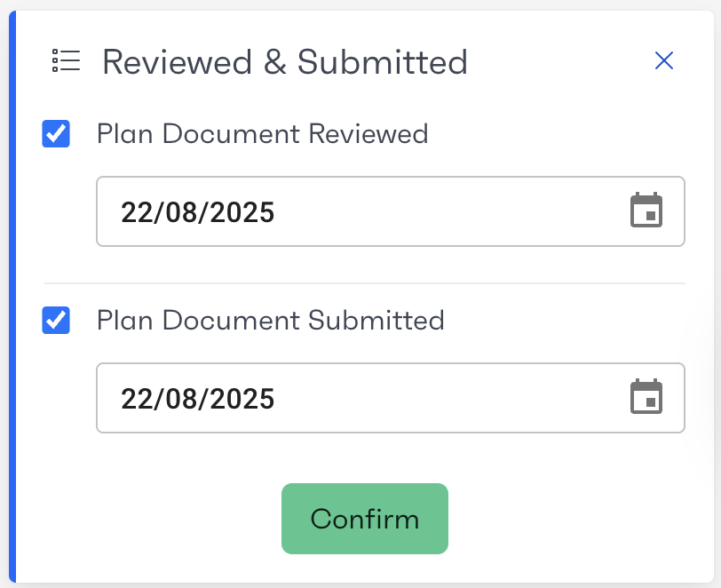
Task: Toggle the Plan Document Submitted checkbox
Action: 56,320
